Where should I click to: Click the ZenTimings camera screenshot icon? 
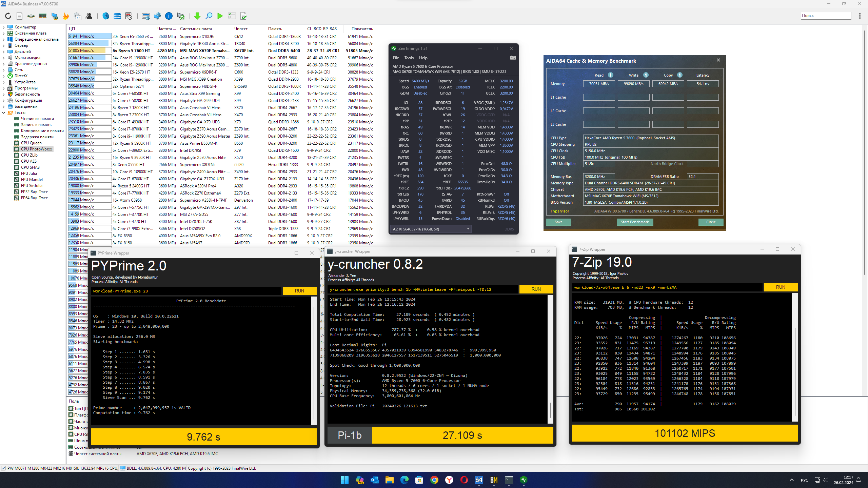pyautogui.click(x=513, y=58)
